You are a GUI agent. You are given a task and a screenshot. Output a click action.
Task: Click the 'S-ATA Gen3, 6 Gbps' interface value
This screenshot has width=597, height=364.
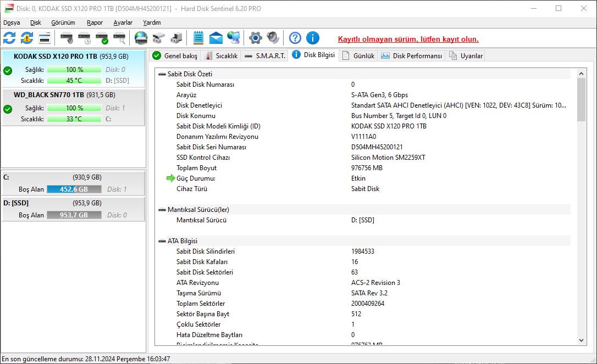click(379, 95)
